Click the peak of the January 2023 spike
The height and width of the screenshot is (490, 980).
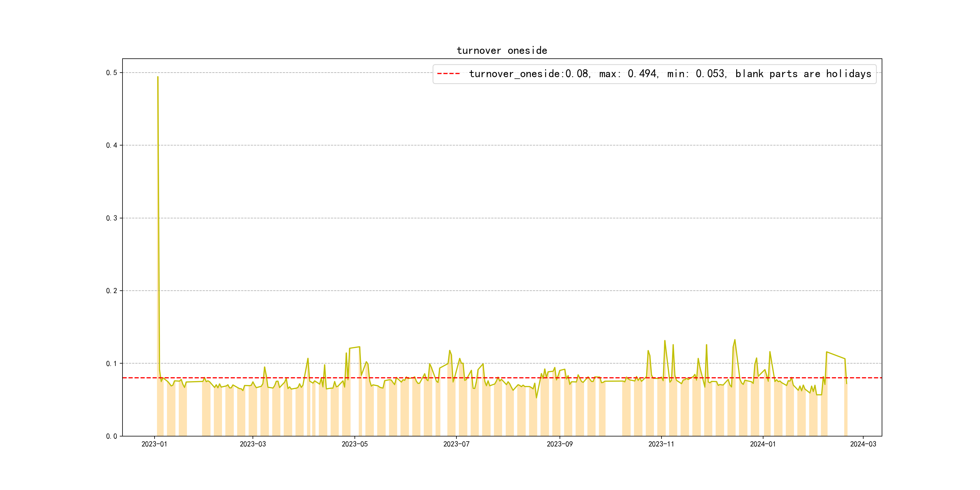(158, 77)
